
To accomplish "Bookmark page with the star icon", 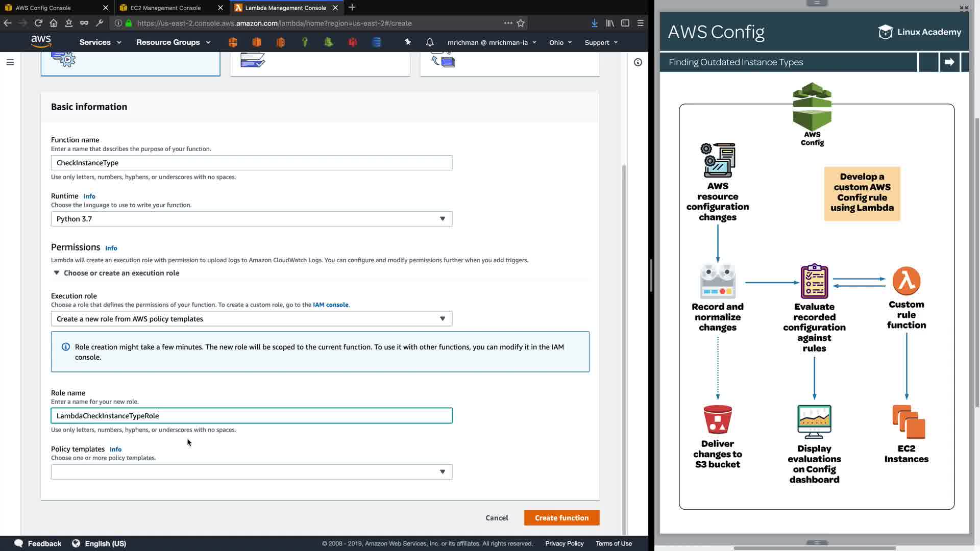I will [521, 23].
